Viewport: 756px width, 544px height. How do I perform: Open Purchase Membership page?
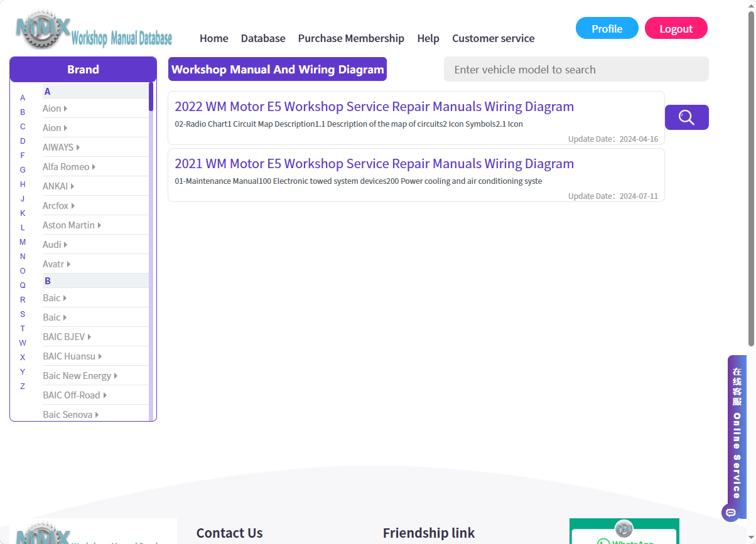(351, 38)
